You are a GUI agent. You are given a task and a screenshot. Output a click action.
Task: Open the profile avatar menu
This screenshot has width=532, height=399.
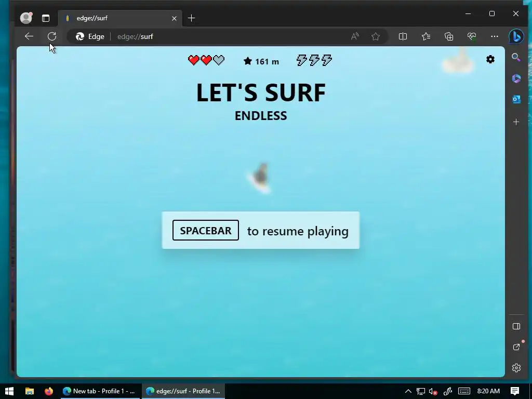point(26,18)
